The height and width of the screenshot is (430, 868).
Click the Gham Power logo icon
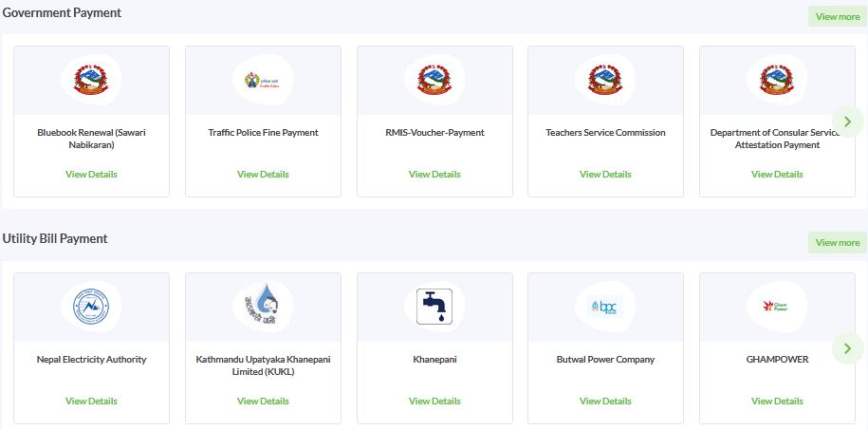pyautogui.click(x=776, y=306)
